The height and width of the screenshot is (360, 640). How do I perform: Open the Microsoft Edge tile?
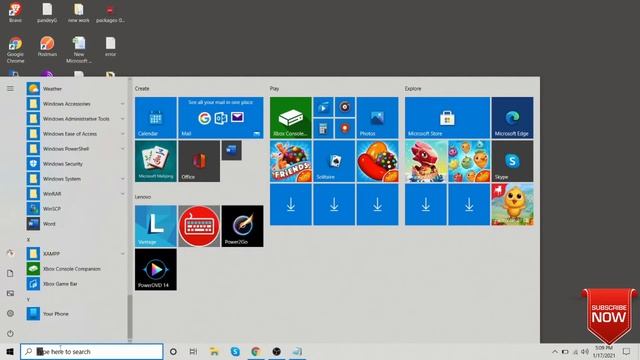pyautogui.click(x=512, y=118)
